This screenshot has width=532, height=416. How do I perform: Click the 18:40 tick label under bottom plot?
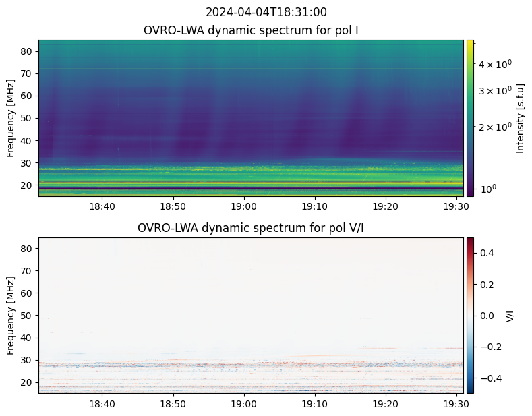click(102, 404)
